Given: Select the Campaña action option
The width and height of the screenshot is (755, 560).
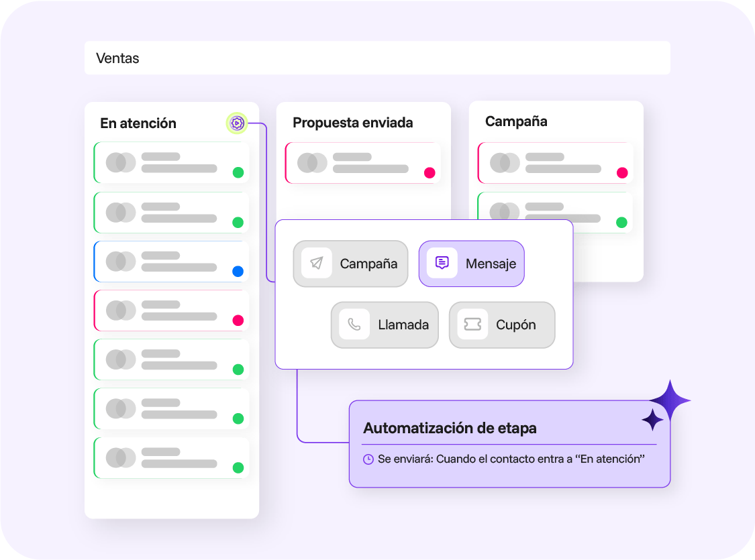Looking at the screenshot, I should coord(350,264).
